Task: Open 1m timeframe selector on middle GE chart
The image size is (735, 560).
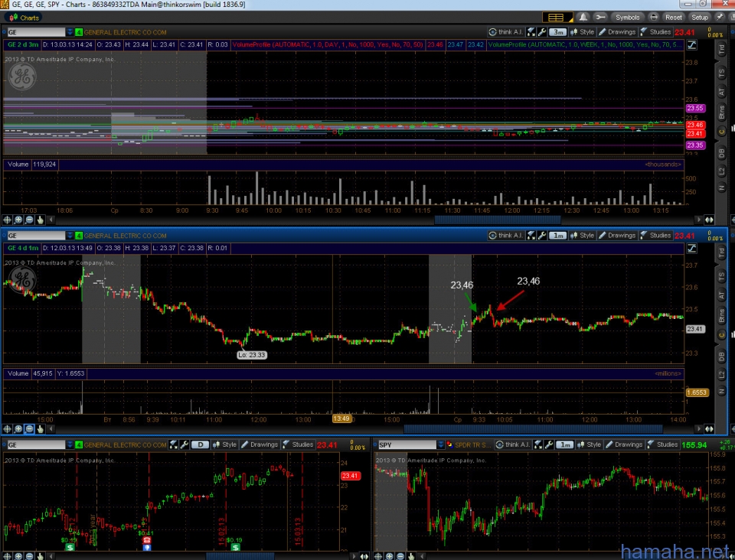Action: pyautogui.click(x=558, y=236)
